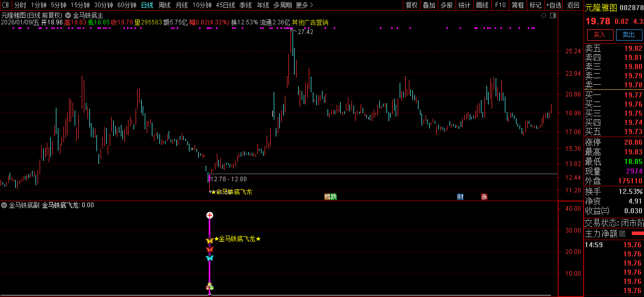Select the 30分钟 period tab
The image size is (644, 297).
tap(103, 5)
